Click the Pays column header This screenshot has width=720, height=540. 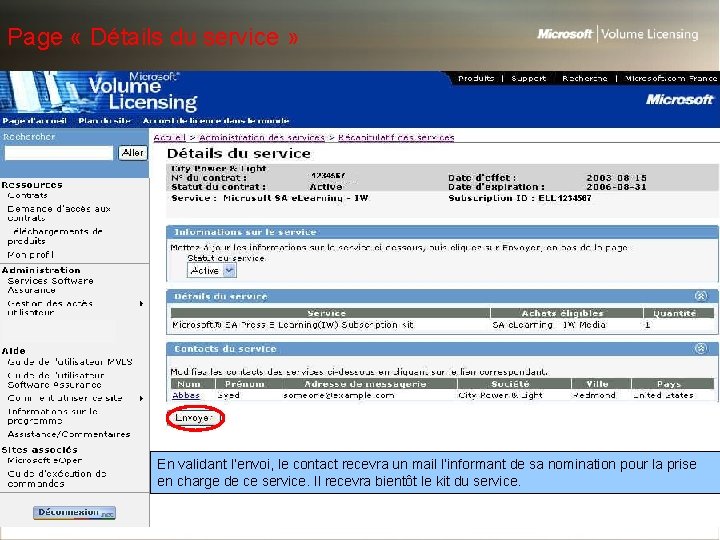click(673, 384)
